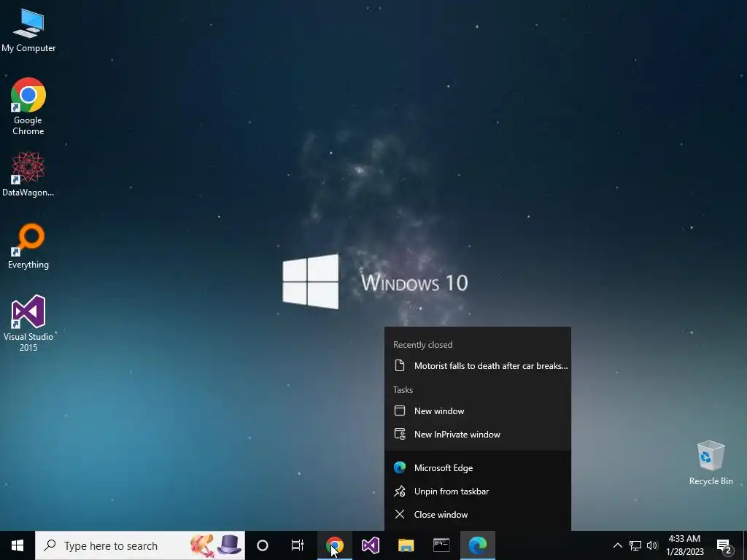Select Close window in jump list
This screenshot has height=560, width=747.
coord(478,514)
